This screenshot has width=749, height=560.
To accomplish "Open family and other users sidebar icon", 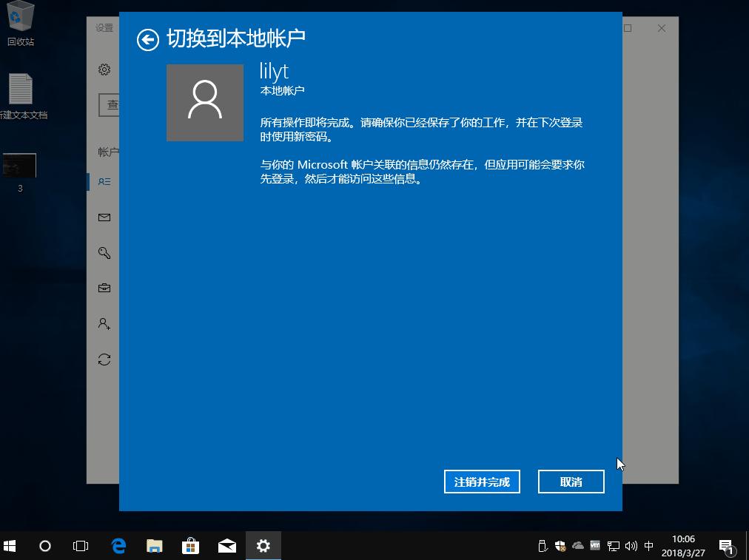I will (104, 323).
